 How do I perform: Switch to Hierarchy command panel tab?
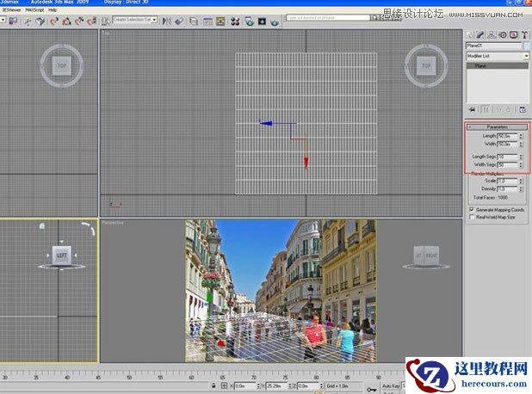[x=492, y=34]
